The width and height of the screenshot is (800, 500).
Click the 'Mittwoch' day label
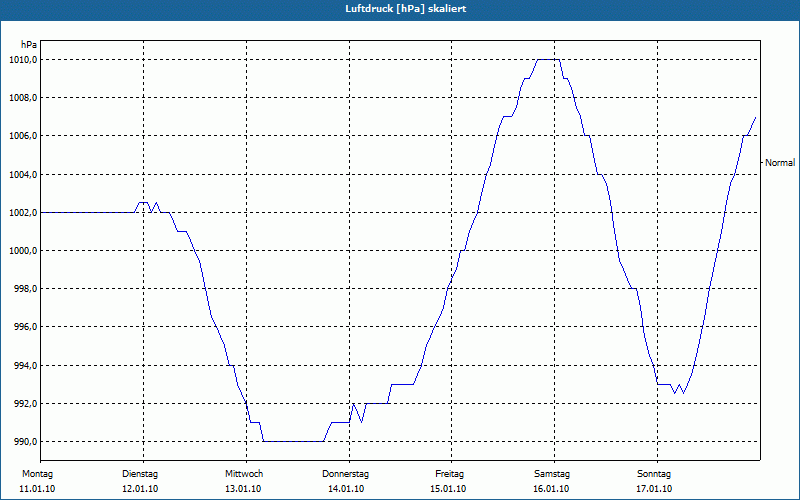point(244,474)
